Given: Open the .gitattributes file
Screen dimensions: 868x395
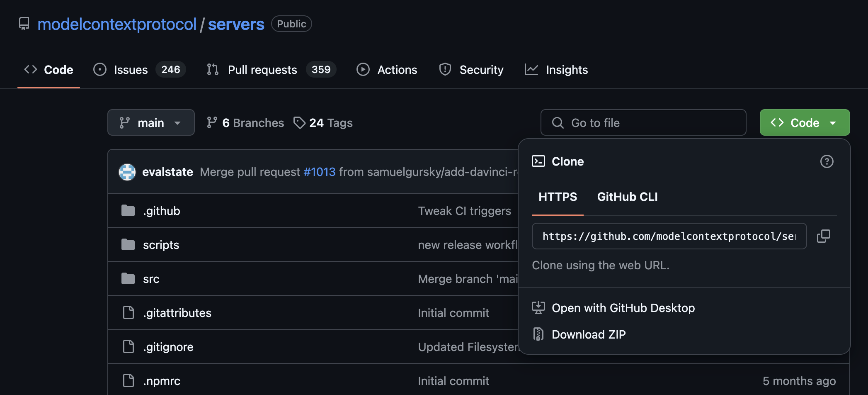Looking at the screenshot, I should coord(177,313).
